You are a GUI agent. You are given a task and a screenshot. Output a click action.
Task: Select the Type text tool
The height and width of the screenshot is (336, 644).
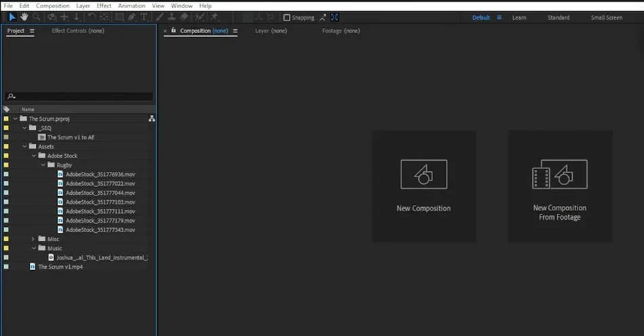coord(144,17)
